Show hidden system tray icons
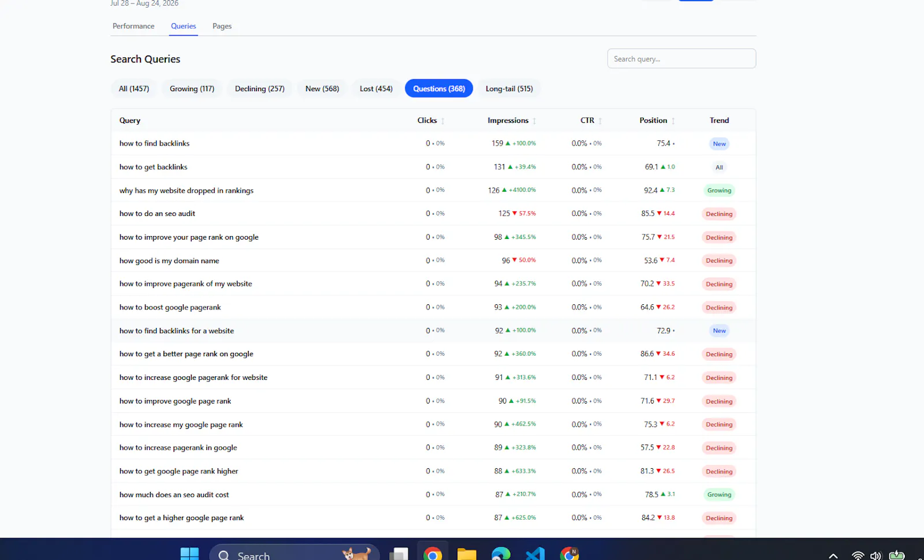Screen dimensions: 924x560 click(x=833, y=555)
